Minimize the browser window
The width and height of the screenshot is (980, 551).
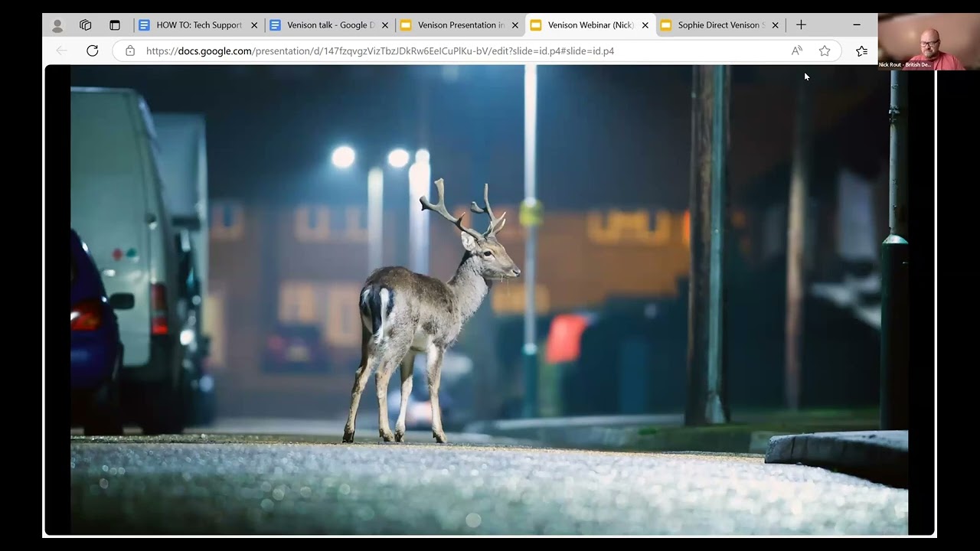tap(857, 25)
